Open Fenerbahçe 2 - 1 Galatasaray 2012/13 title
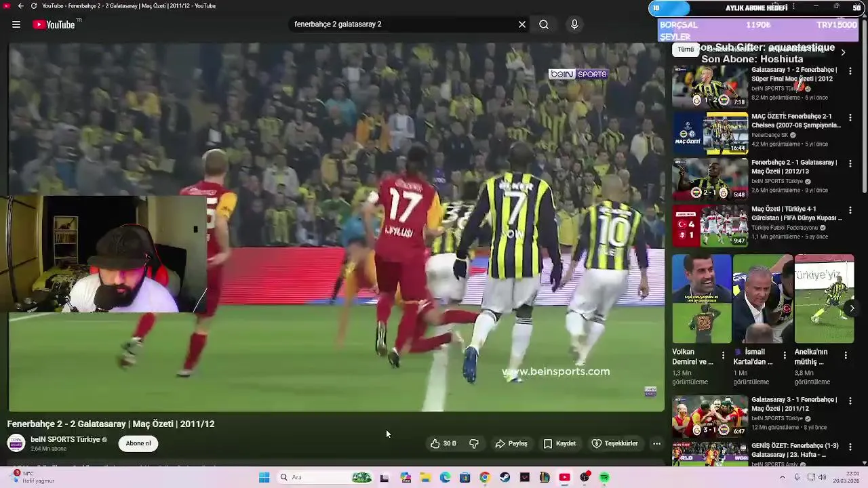This screenshot has height=488, width=868. point(794,167)
